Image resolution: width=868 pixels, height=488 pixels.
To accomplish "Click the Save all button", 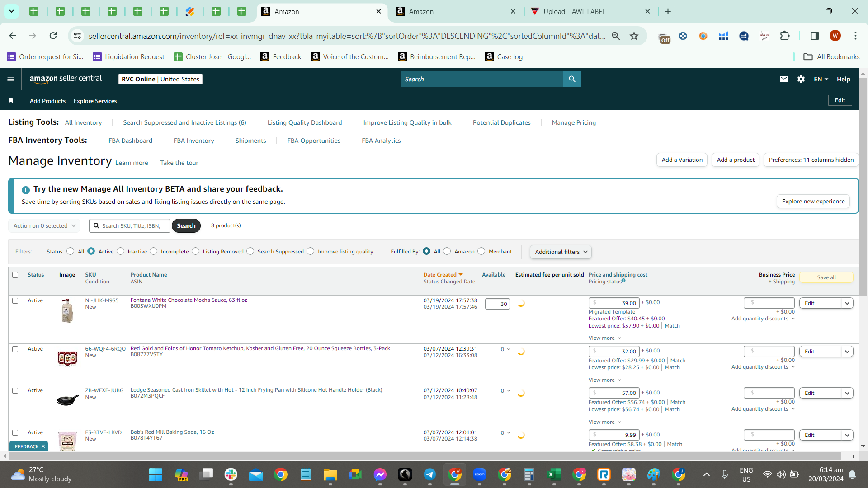I will [x=826, y=277].
